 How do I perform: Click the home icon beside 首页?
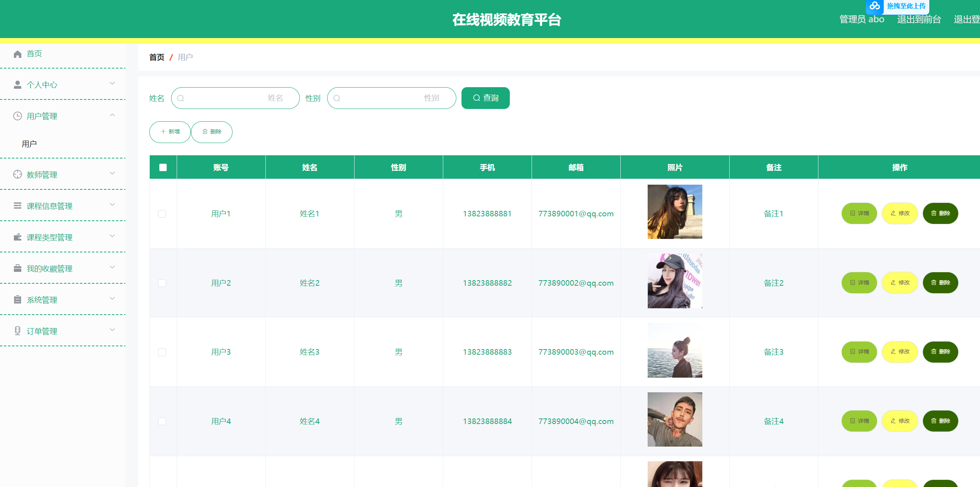17,54
